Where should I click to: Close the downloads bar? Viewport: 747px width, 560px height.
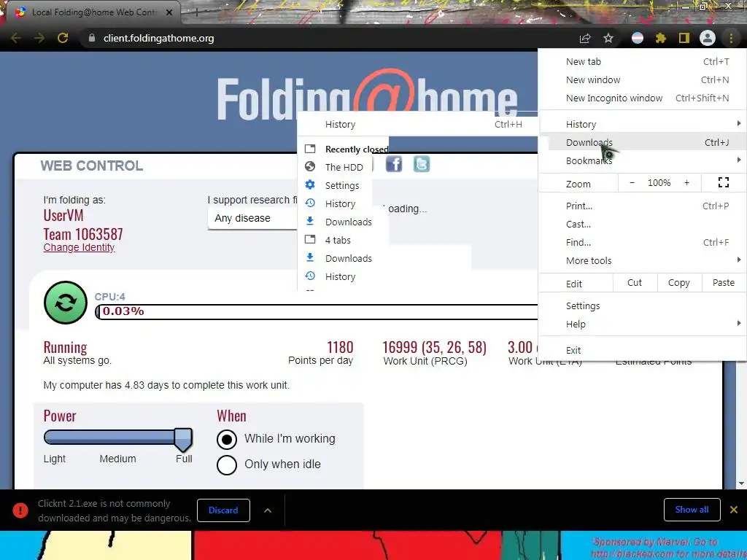734,510
